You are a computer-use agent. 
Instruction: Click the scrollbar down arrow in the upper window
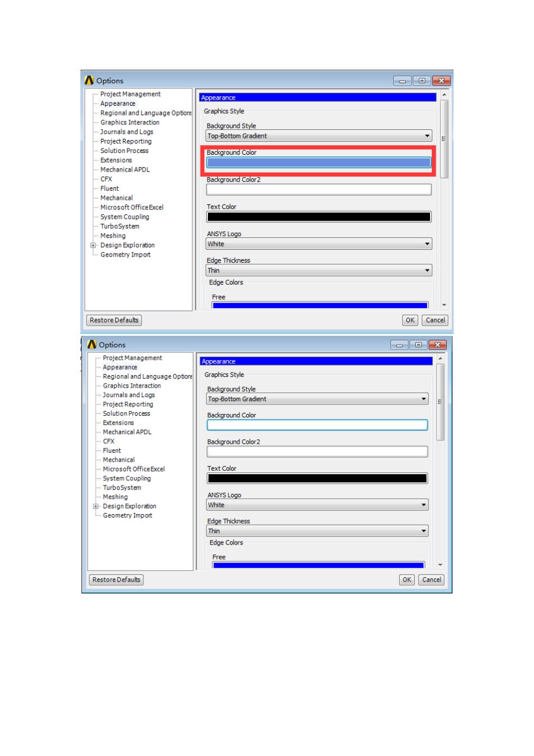click(444, 305)
